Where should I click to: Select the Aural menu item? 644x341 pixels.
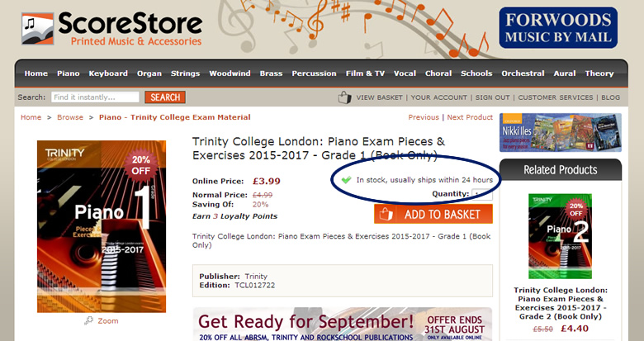pos(565,73)
